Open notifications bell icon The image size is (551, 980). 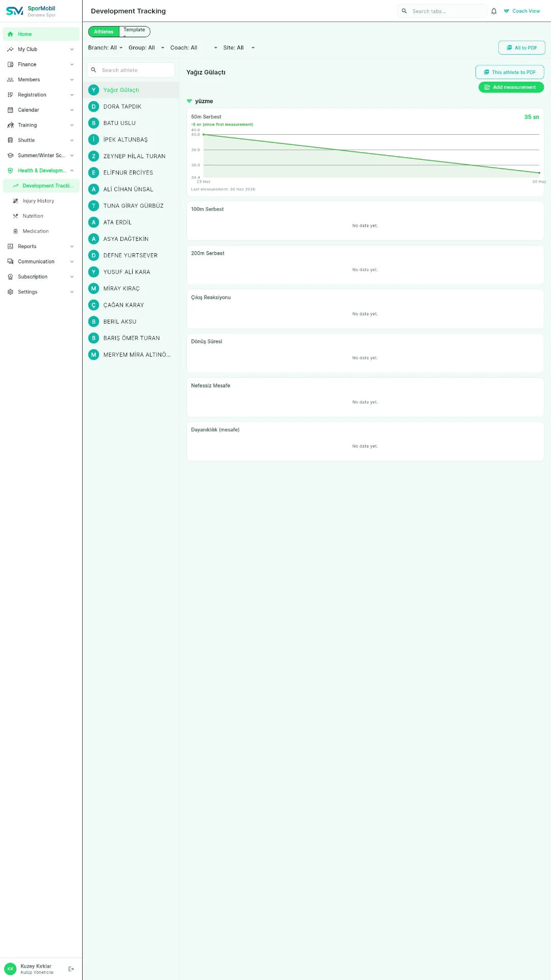pyautogui.click(x=494, y=11)
